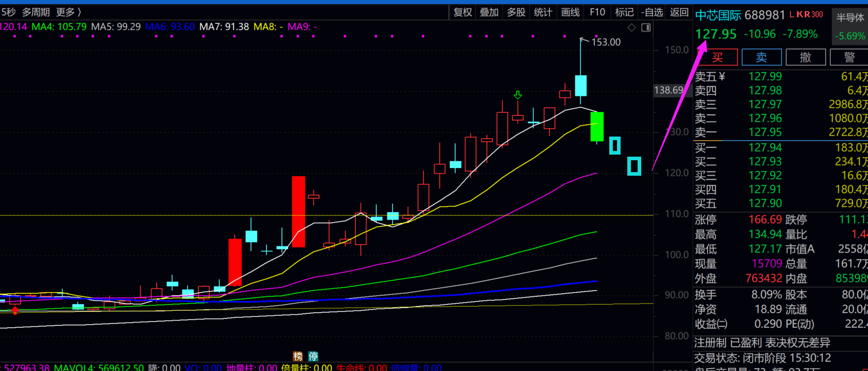Open the F10 company info page
The width and height of the screenshot is (868, 371).
click(597, 12)
